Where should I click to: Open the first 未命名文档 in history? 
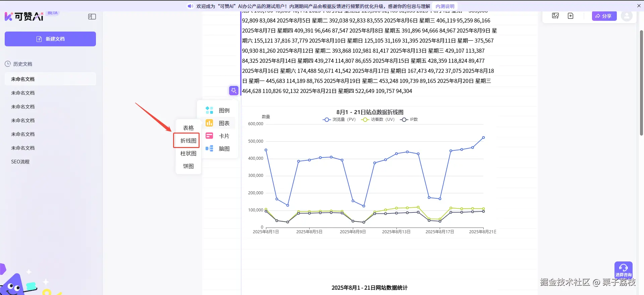click(x=50, y=79)
